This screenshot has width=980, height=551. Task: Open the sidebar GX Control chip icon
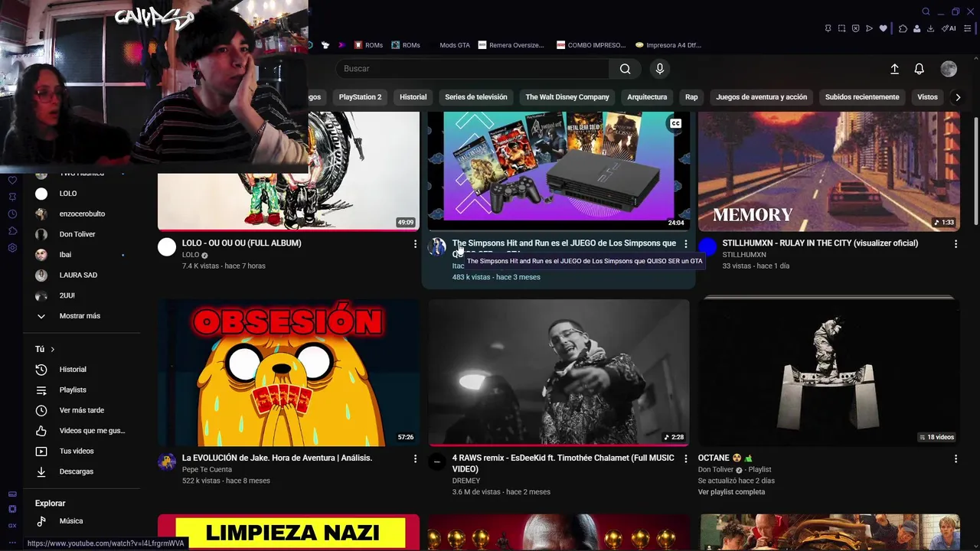[x=12, y=509]
